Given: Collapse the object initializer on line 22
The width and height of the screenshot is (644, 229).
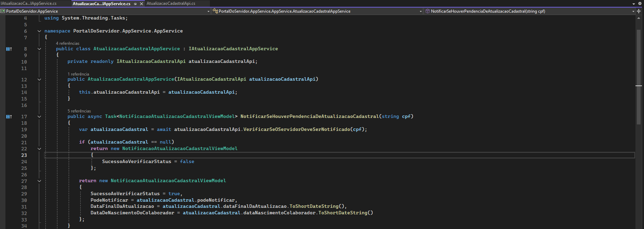Looking at the screenshot, I should pos(39,149).
